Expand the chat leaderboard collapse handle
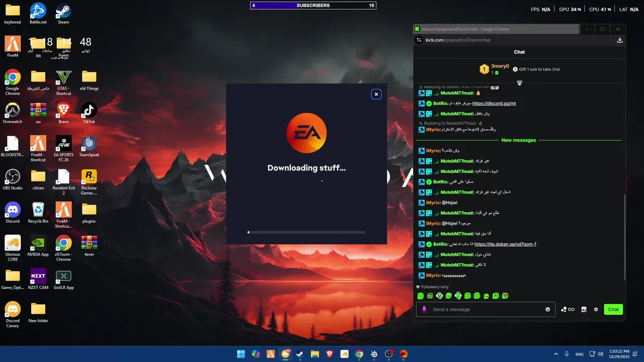644x362 pixels. (x=519, y=83)
